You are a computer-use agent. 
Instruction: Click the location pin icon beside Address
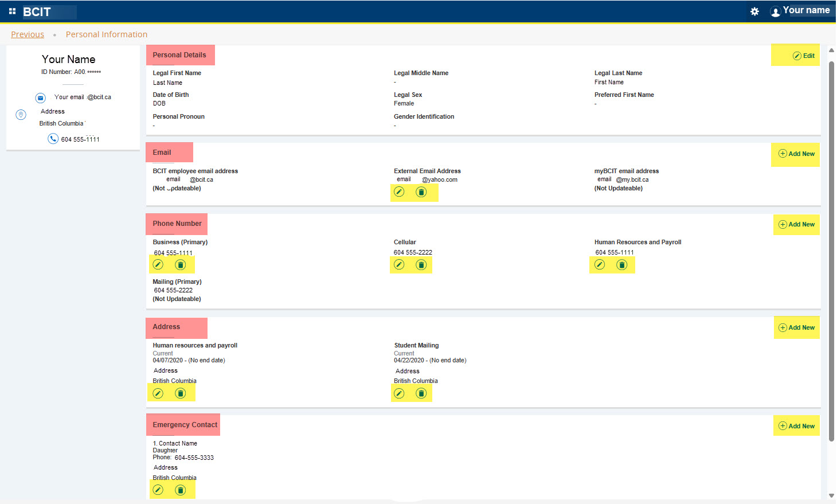click(x=21, y=115)
